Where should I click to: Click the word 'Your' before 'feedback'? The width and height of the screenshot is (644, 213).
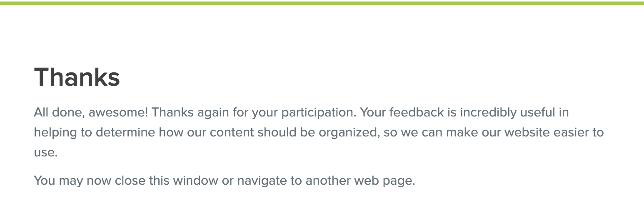click(373, 113)
